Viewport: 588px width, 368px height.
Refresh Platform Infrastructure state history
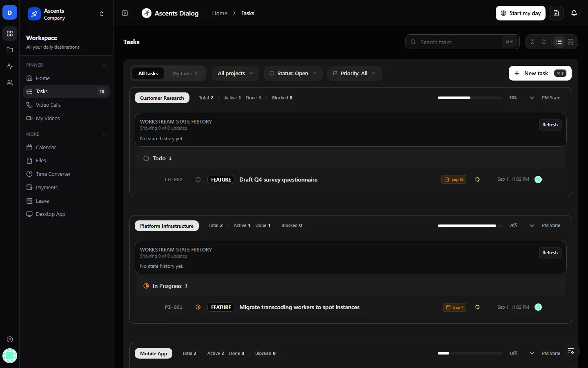(550, 253)
